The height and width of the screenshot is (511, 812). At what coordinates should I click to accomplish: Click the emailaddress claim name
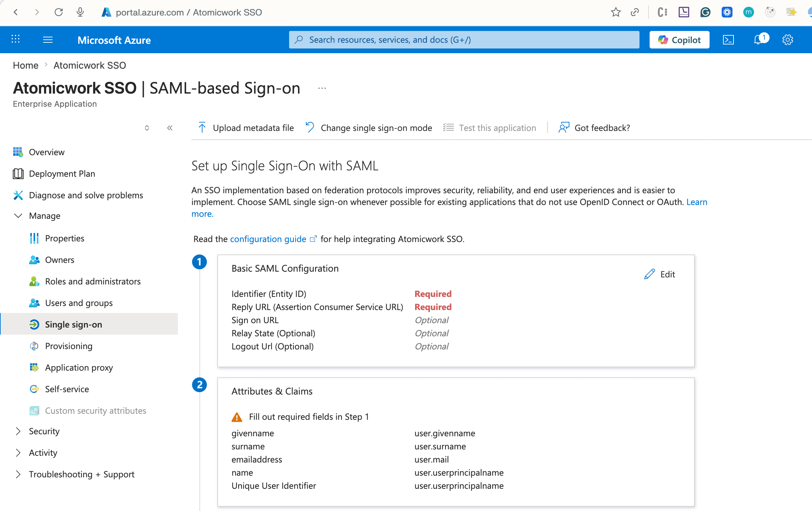(x=257, y=459)
